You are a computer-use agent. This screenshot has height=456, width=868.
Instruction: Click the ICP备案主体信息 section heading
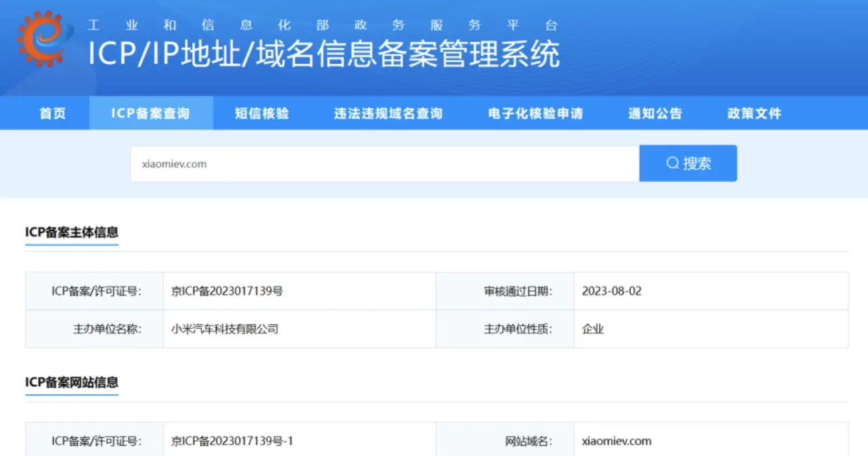[x=72, y=232]
